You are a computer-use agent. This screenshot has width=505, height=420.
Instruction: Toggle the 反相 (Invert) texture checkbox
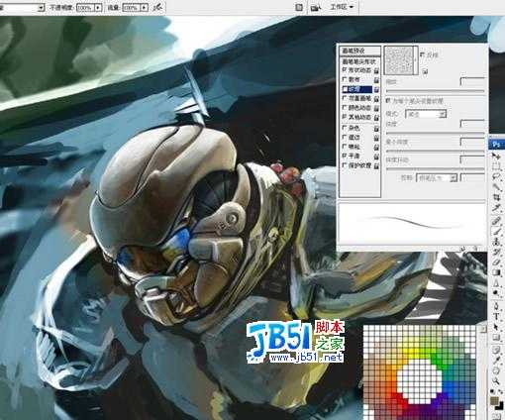[x=423, y=53]
